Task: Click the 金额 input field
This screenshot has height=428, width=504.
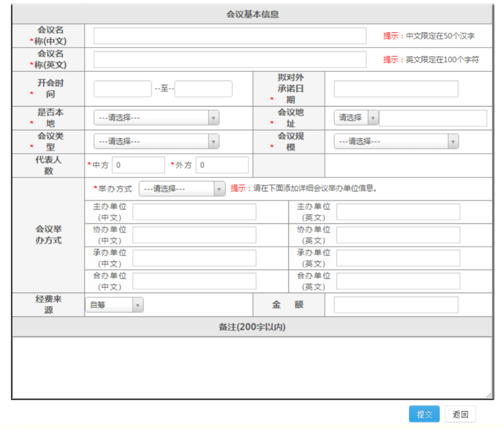Action: 396,305
